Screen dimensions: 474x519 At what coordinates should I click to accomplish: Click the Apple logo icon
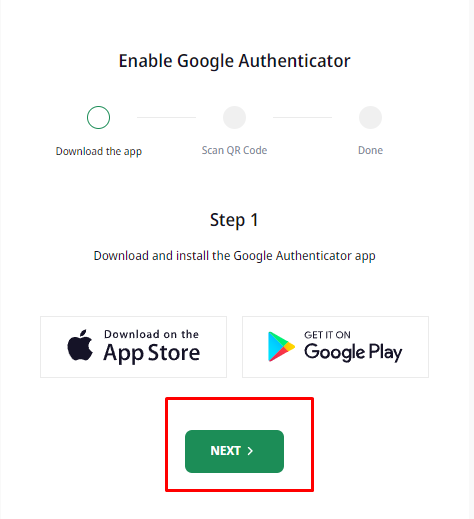tap(80, 345)
